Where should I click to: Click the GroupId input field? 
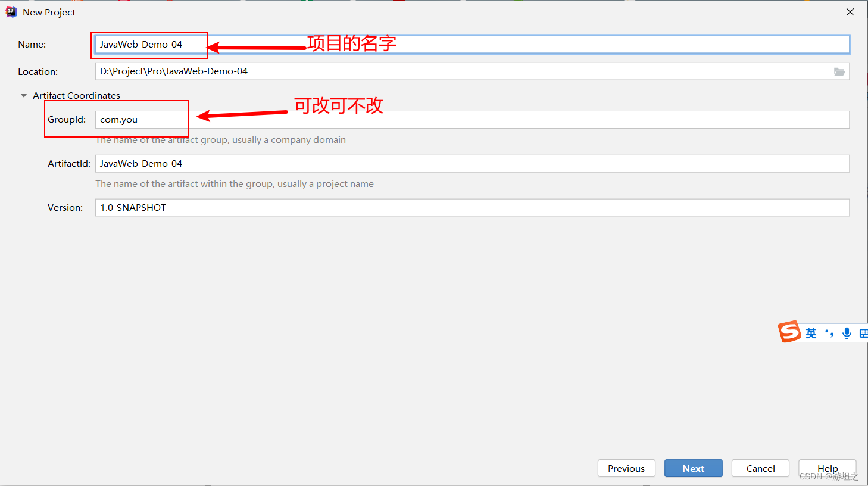pyautogui.click(x=472, y=120)
